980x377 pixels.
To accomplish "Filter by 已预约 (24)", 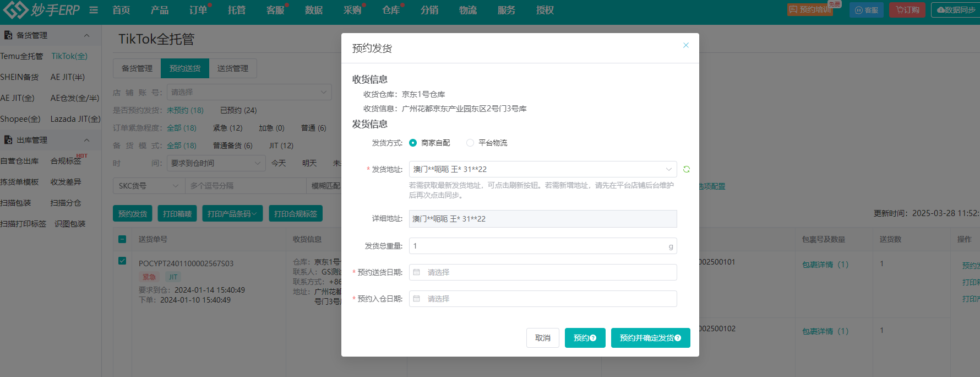I will pos(238,110).
